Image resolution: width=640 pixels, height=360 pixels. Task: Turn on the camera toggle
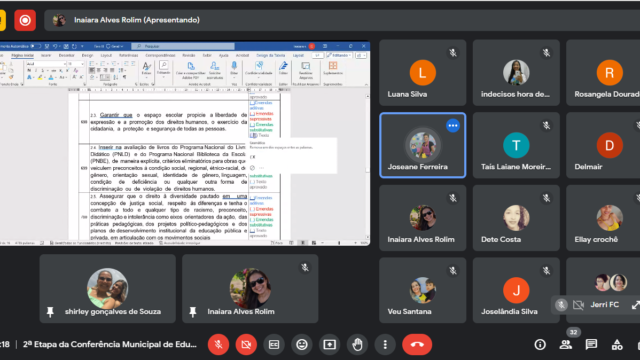click(246, 344)
